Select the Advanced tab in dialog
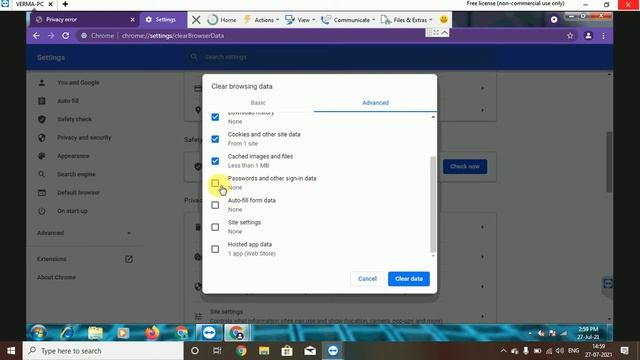The width and height of the screenshot is (640, 360). [x=376, y=103]
